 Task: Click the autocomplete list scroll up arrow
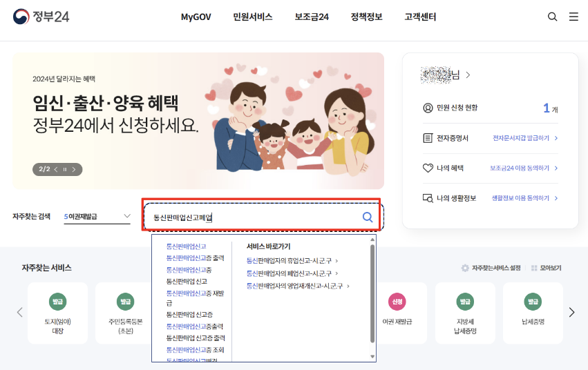tap(372, 240)
